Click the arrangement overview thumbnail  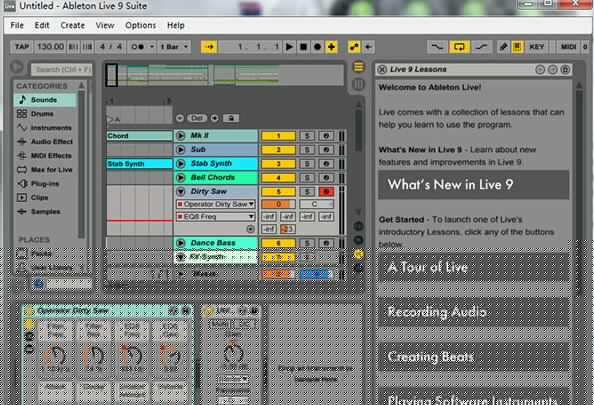point(225,75)
